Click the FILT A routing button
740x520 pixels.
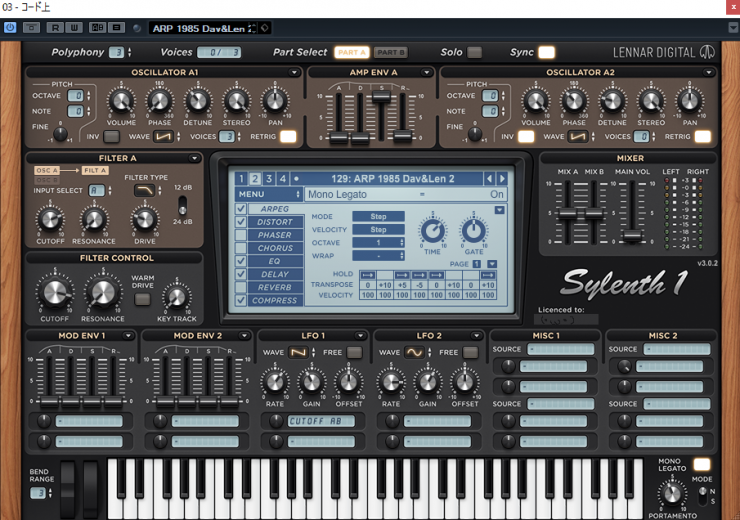coord(95,170)
